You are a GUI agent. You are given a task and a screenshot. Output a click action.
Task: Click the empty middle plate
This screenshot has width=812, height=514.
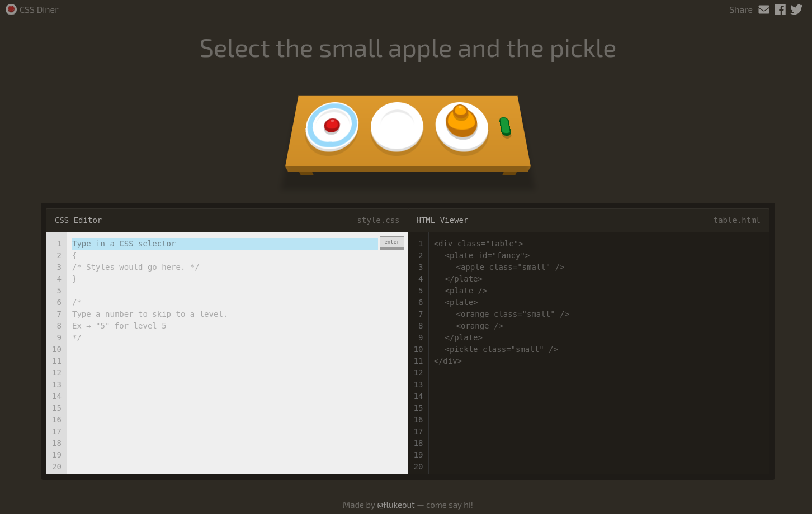pos(397,127)
